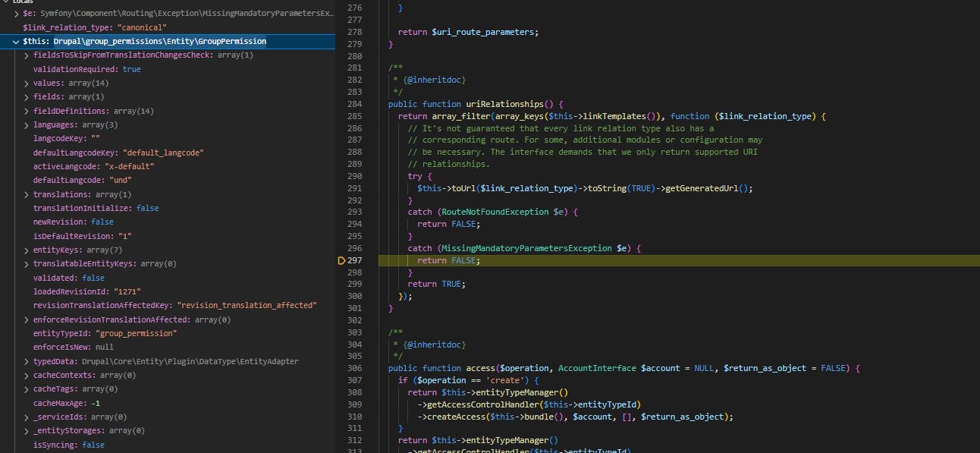This screenshot has width=980, height=453.
Task: Select the loadedRevisionId variable row
Action: point(86,291)
